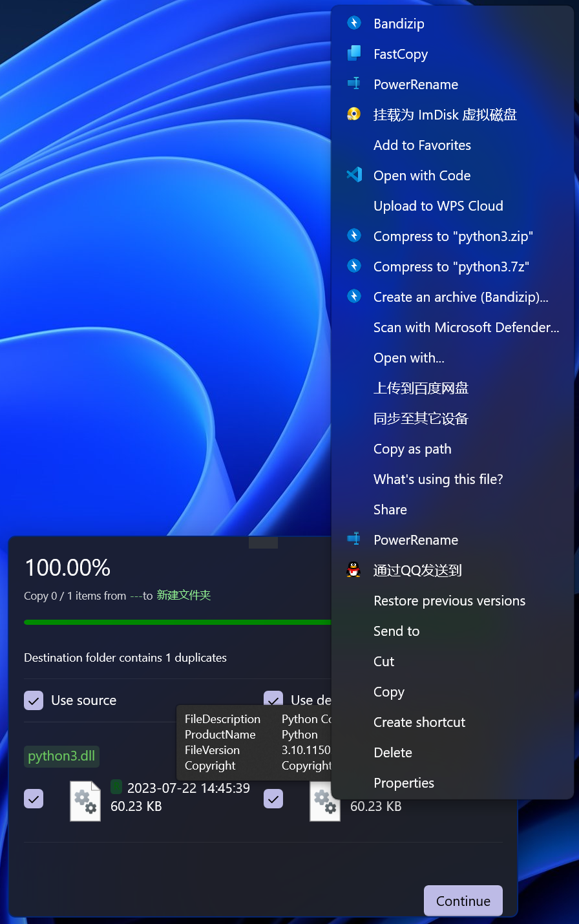The width and height of the screenshot is (579, 924).
Task: Select Upload to WPS Cloud
Action: pos(452,205)
